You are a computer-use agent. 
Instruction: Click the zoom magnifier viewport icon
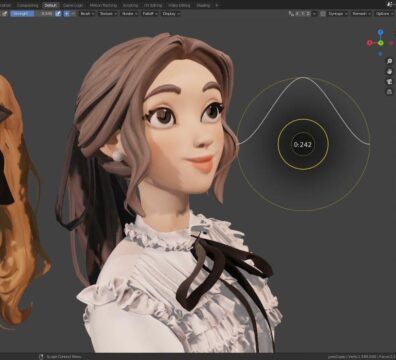coord(389,61)
